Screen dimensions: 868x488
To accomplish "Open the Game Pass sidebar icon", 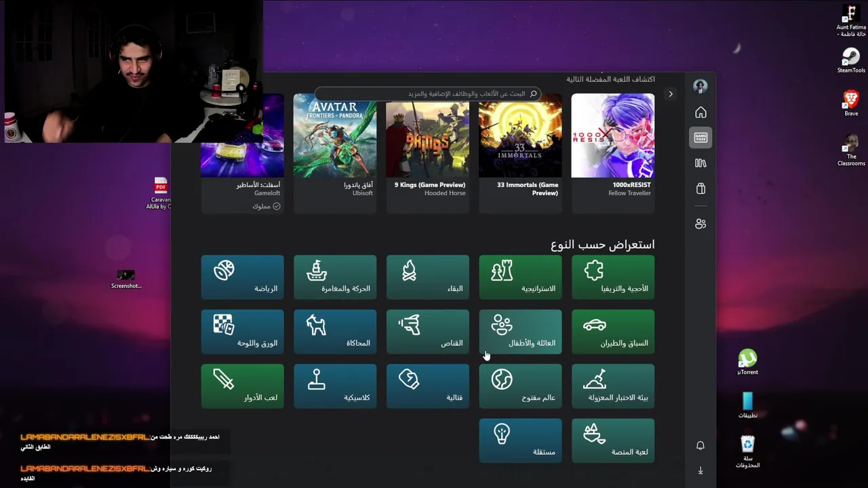I will tap(701, 138).
